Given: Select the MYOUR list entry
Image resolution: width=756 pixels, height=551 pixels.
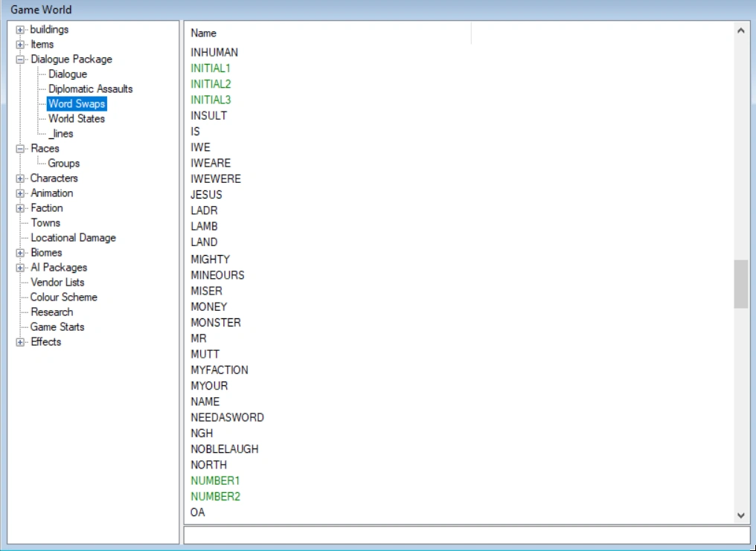Looking at the screenshot, I should [x=209, y=386].
